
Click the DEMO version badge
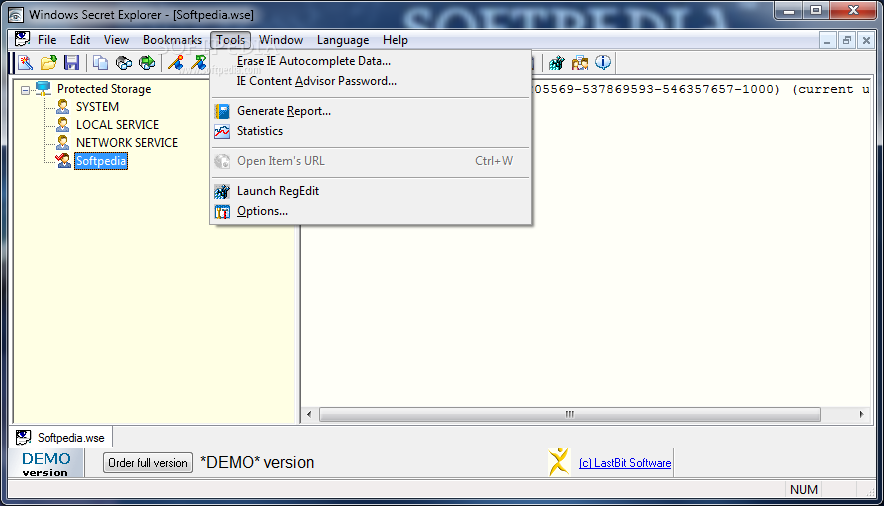pyautogui.click(x=46, y=464)
